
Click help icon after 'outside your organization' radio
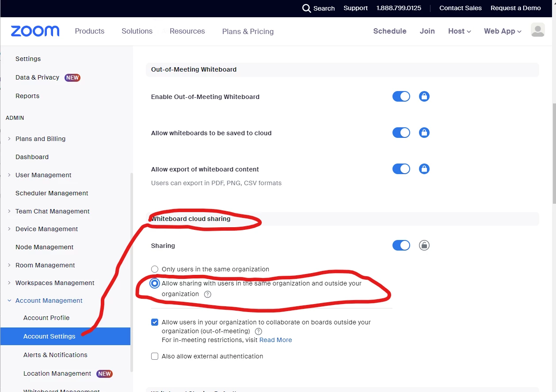tap(208, 294)
